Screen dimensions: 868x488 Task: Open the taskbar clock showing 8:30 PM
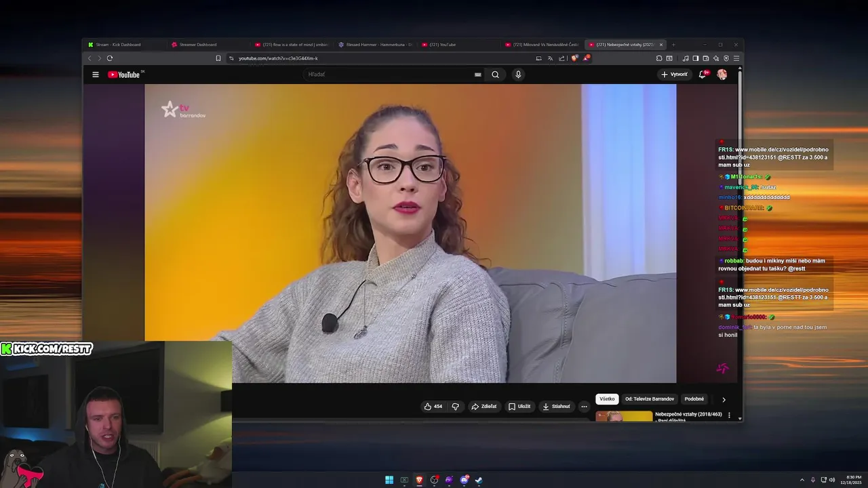click(x=852, y=480)
